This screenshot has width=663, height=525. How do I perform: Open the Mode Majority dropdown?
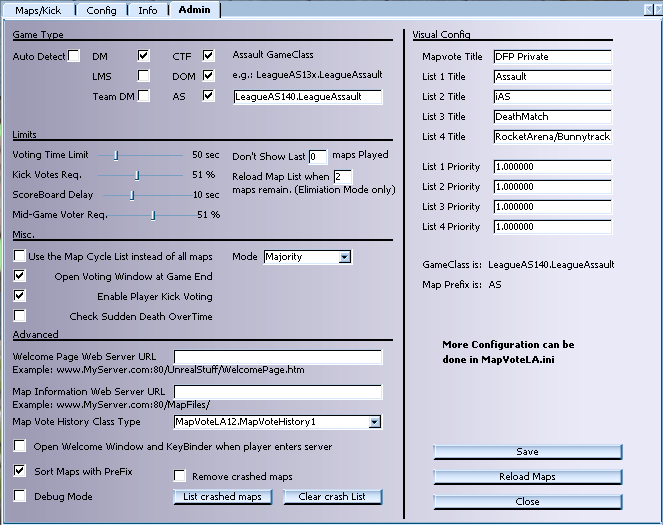point(307,257)
